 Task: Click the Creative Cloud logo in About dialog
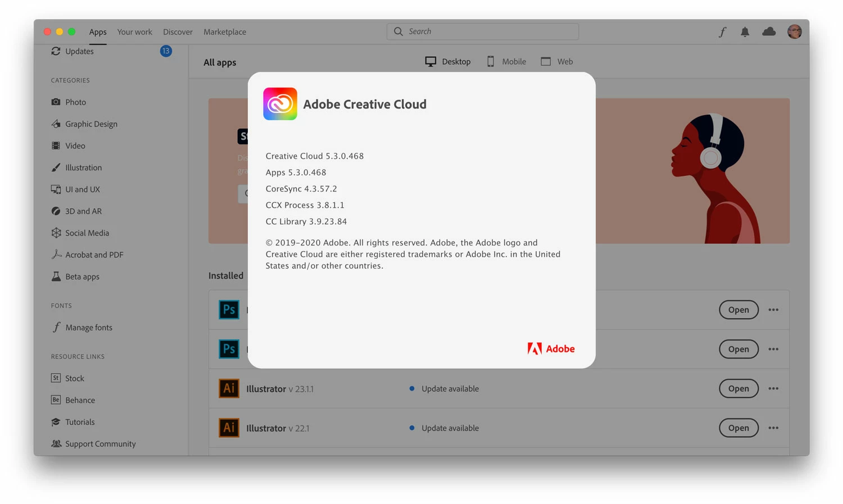point(280,104)
